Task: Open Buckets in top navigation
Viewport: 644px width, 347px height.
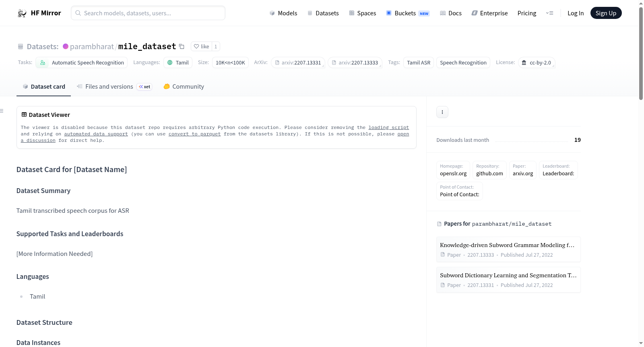Action: [x=408, y=13]
